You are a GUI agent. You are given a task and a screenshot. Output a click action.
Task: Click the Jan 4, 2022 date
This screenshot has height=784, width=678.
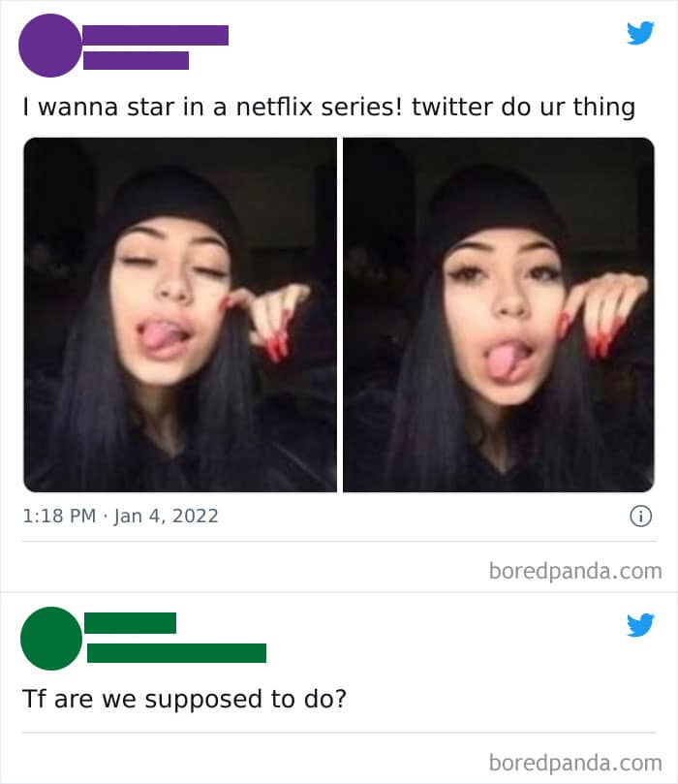[166, 516]
